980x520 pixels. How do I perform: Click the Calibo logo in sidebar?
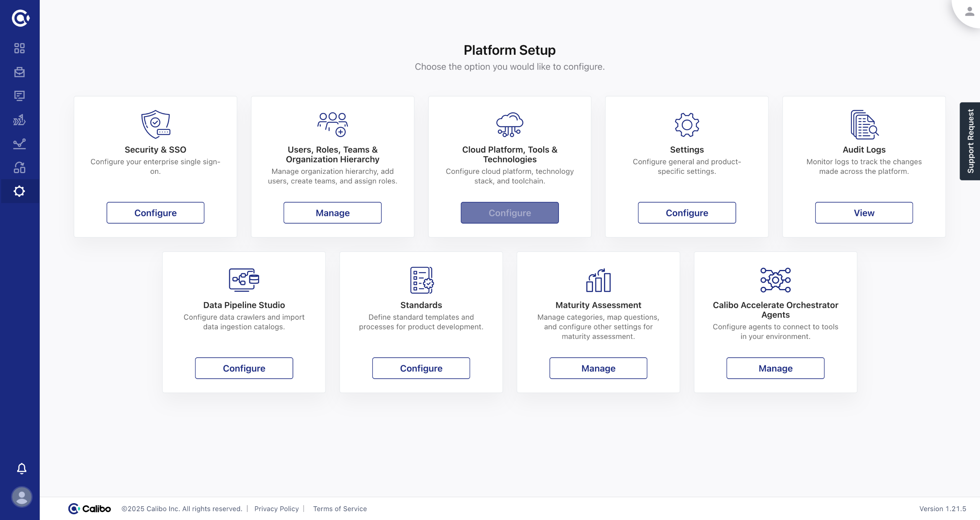click(x=20, y=18)
